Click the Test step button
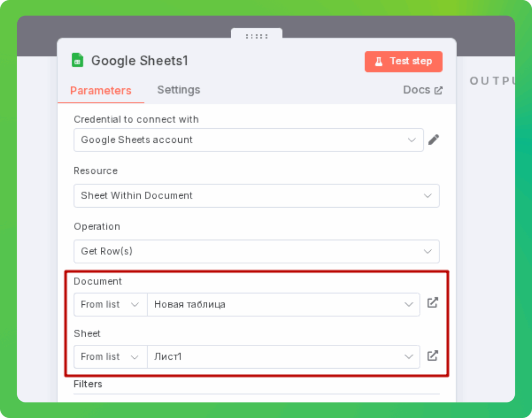Screen dimensions: 532x418 tap(403, 61)
